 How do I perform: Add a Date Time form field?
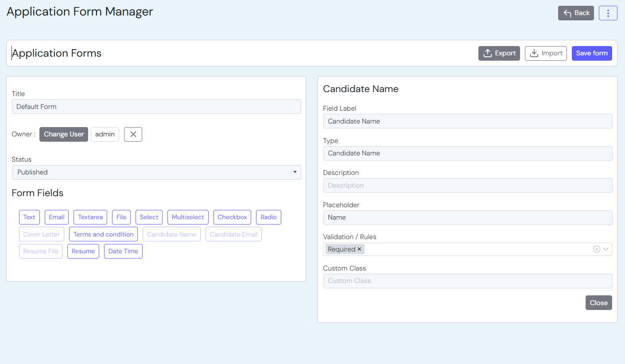coord(123,251)
